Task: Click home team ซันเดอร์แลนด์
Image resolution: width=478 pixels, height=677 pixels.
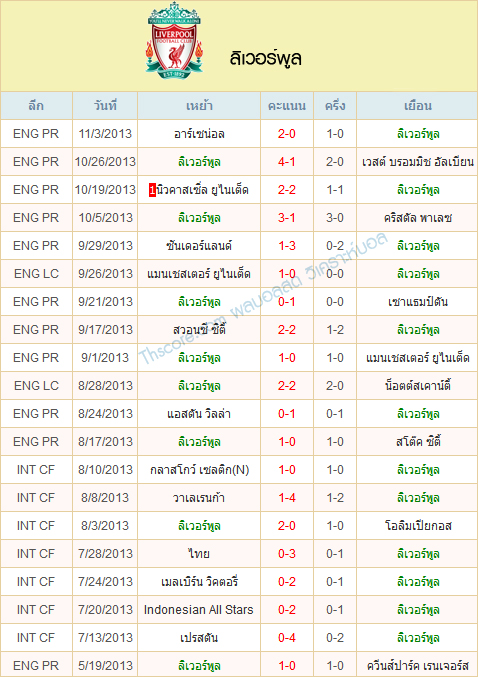Action: point(199,246)
